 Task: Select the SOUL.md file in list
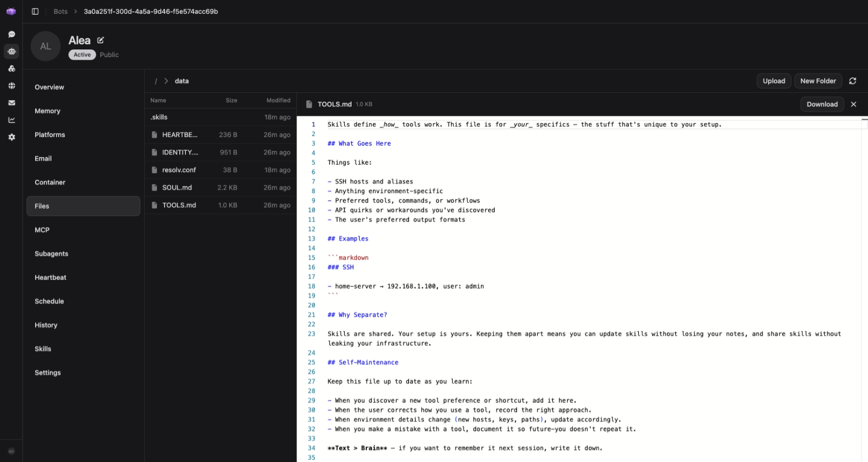tap(177, 187)
